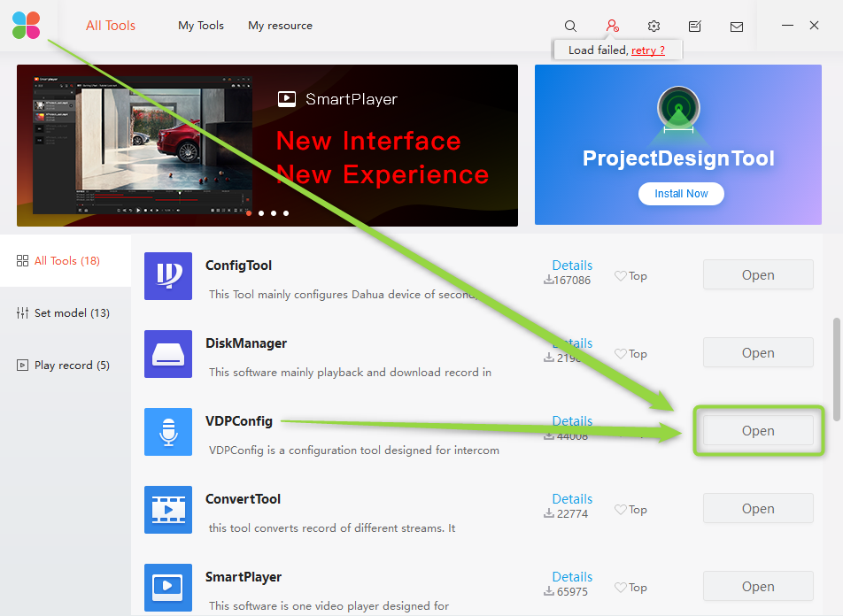
Task: Open the mail envelope icon
Action: (x=737, y=27)
